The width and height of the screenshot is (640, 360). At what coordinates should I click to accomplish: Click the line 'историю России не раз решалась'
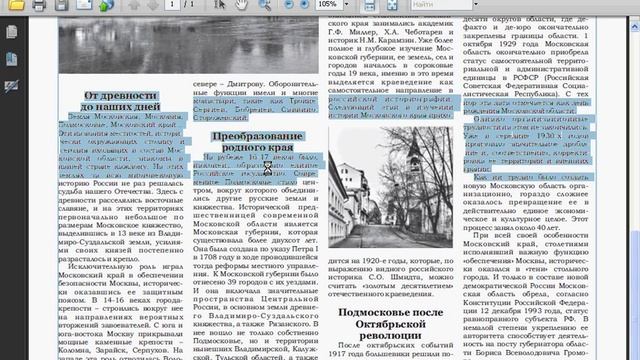pyautogui.click(x=121, y=183)
